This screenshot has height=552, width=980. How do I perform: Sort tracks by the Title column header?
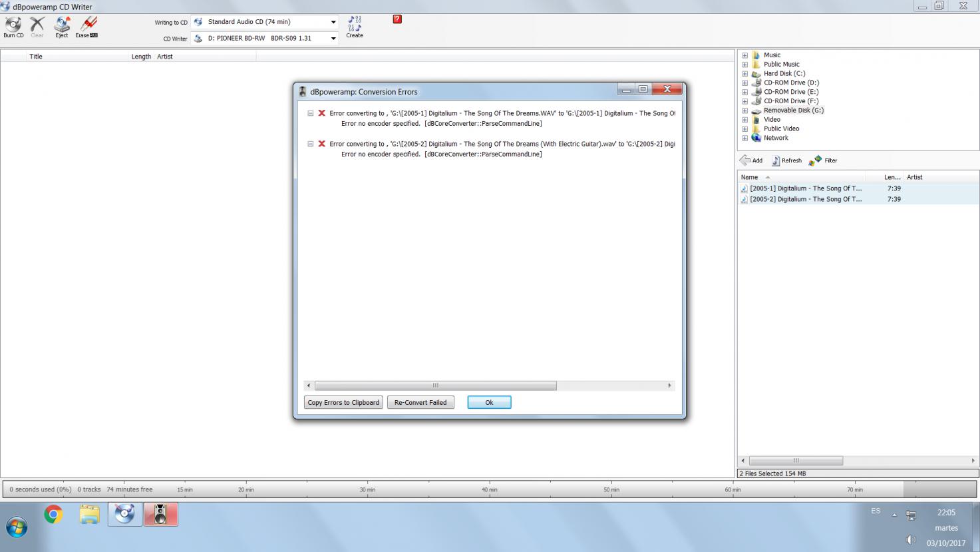coord(36,57)
